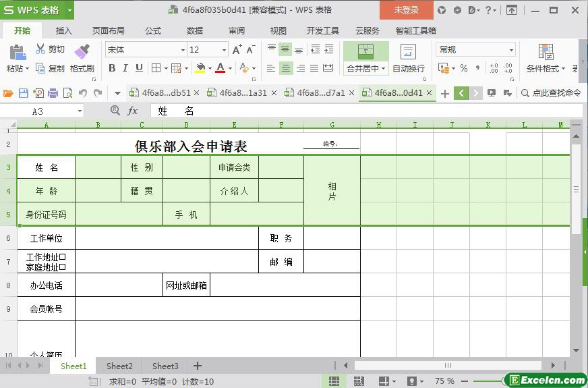The width and height of the screenshot is (588, 388).
Task: Toggle Underline formatting
Action: tap(139, 67)
